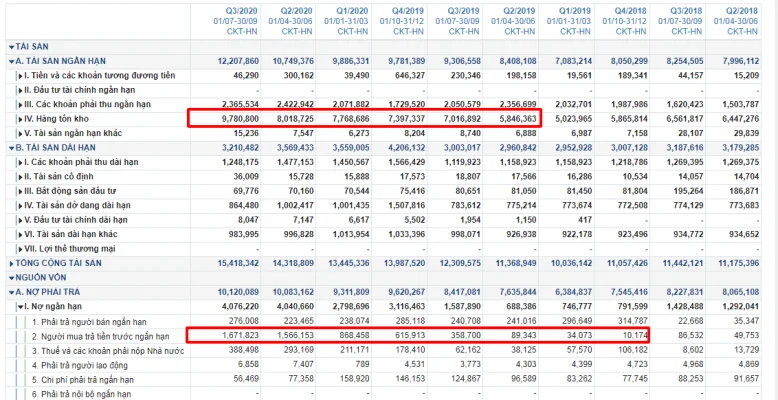Select the Q1/2019 column header

tap(577, 10)
